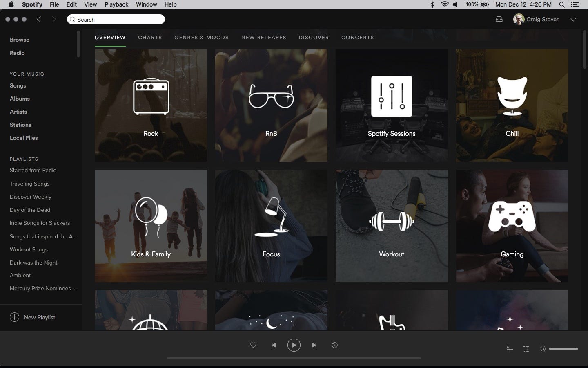Switch to the Charts tab
Viewport: 588px width, 368px height.
coord(150,37)
